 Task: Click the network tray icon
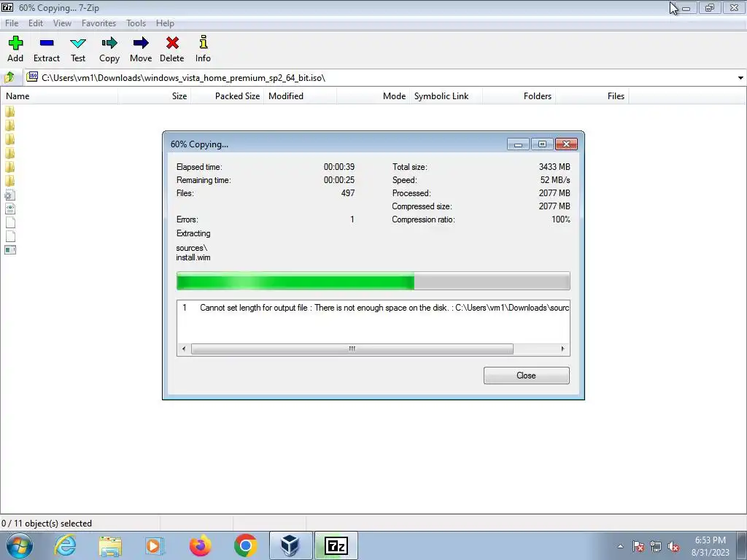[656, 547]
